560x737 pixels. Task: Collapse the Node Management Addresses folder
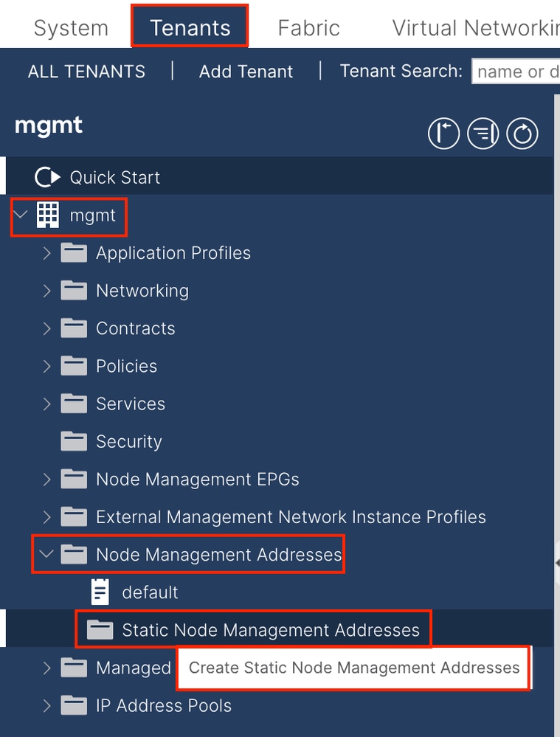click(46, 555)
